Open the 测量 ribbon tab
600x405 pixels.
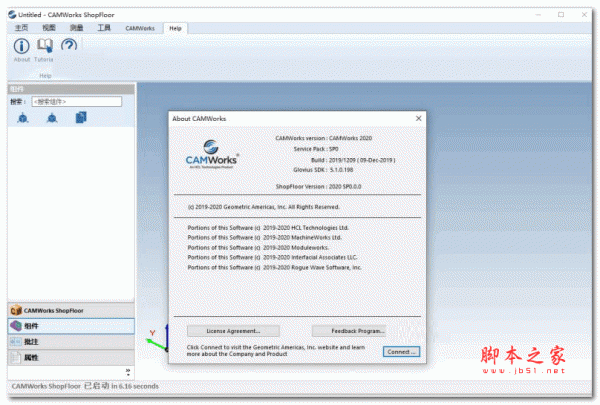(76, 28)
